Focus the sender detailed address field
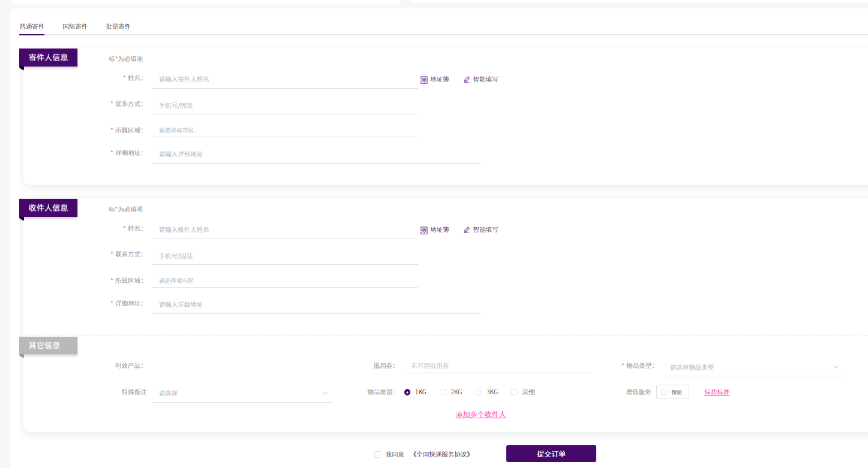The width and height of the screenshot is (868, 468). tap(316, 154)
